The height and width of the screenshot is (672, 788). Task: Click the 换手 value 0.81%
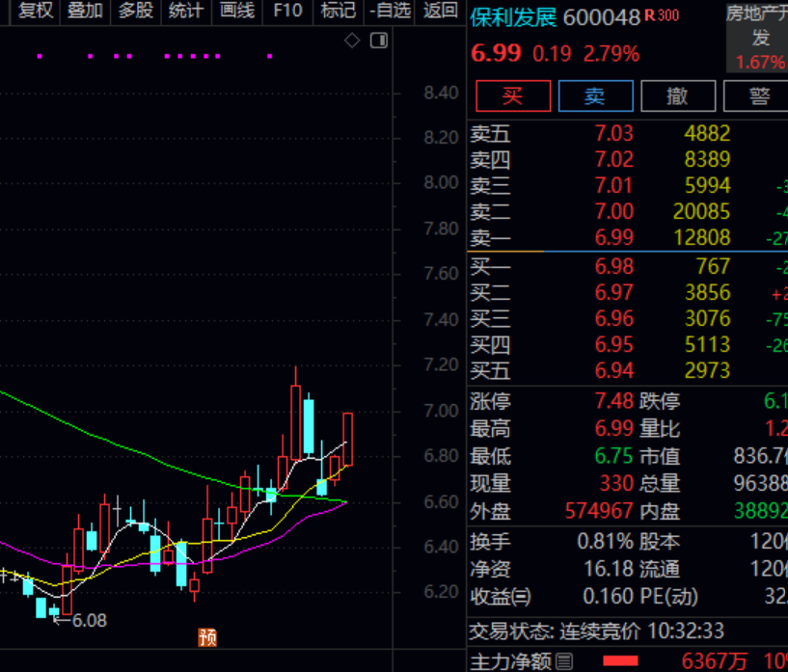pos(606,542)
